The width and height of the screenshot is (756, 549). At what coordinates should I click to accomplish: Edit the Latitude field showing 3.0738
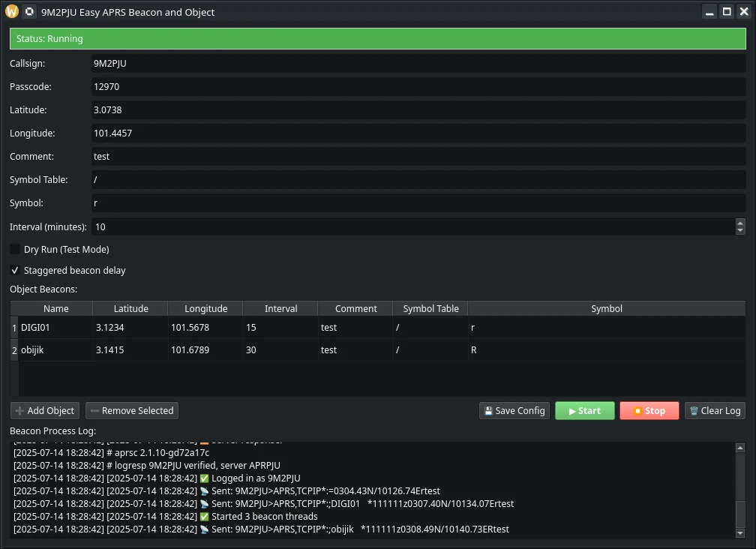tap(418, 110)
